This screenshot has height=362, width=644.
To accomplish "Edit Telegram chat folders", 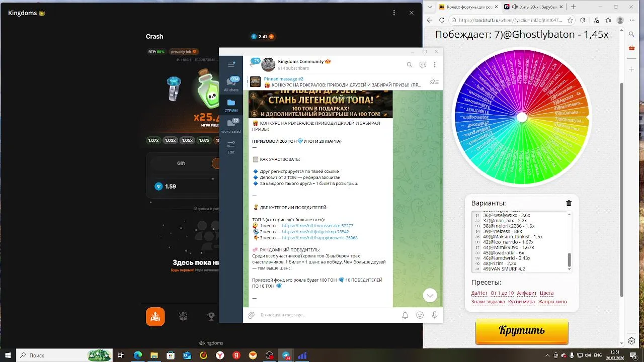I will click(231, 147).
